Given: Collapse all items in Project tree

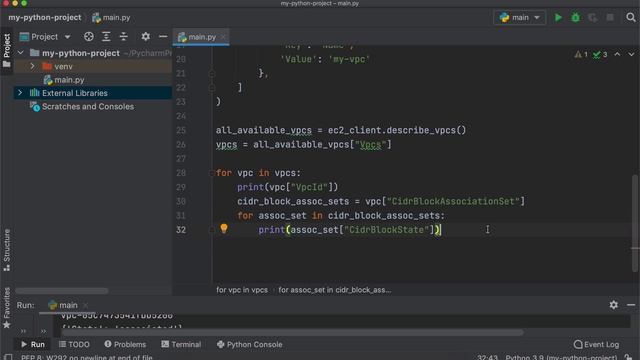Looking at the screenshot, I should (123, 37).
